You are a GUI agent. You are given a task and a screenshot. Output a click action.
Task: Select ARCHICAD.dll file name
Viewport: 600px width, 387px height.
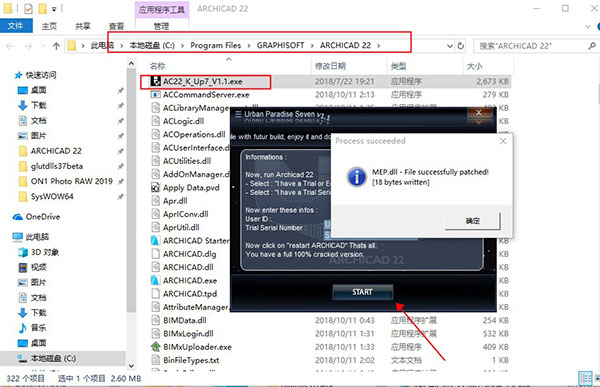tap(188, 267)
